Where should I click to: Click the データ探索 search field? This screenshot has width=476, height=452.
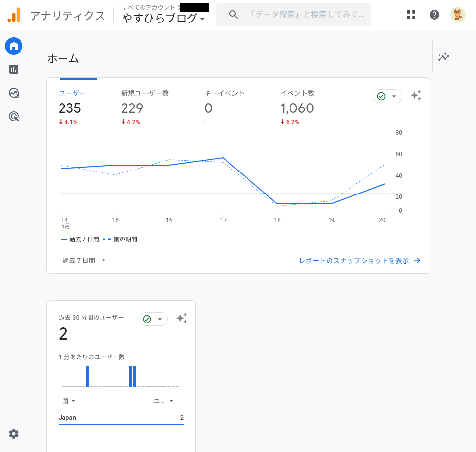(308, 15)
